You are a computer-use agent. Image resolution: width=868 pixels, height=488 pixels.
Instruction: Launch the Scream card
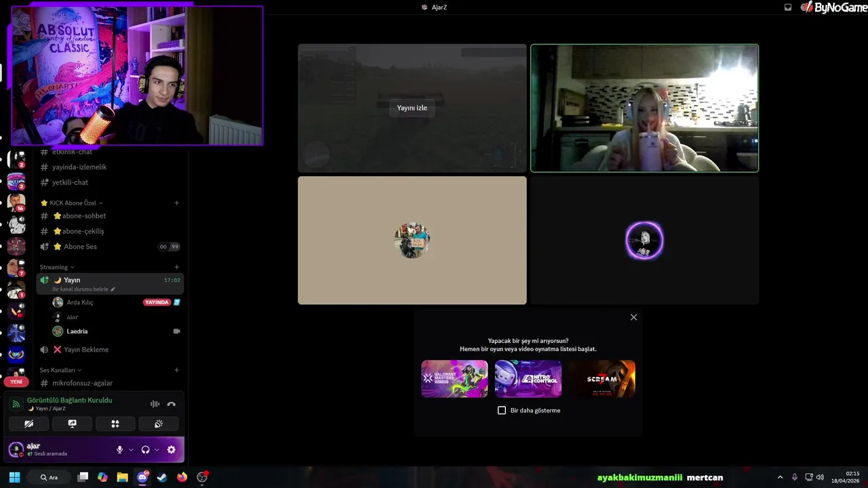602,379
